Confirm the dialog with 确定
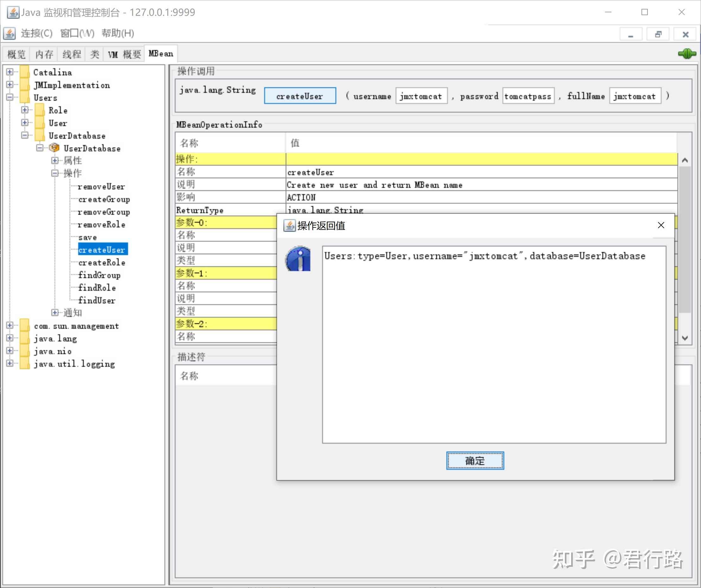This screenshot has width=701, height=588. [475, 461]
